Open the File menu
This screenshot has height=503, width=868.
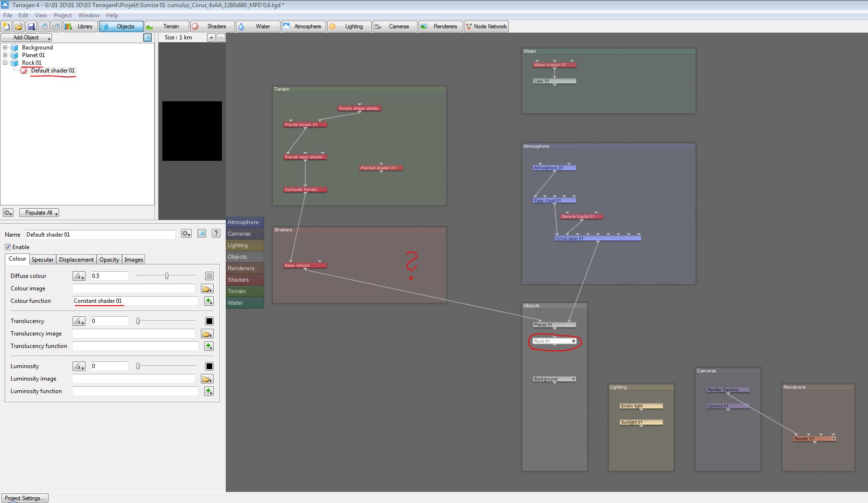[x=8, y=15]
